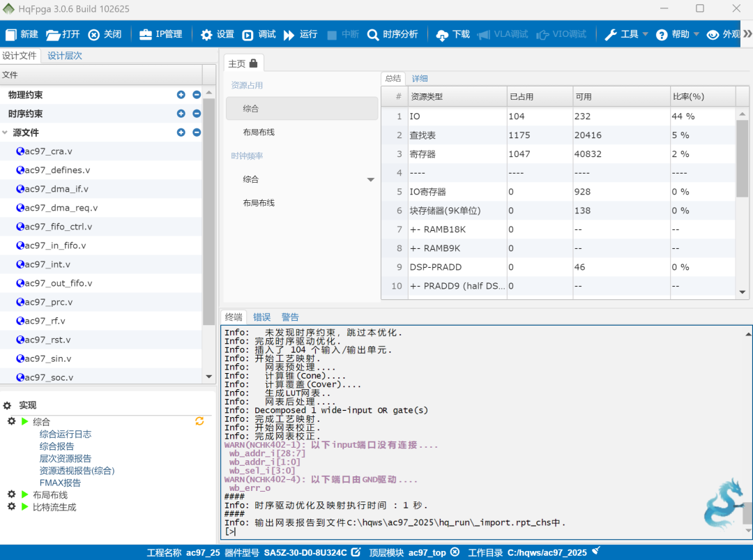The image size is (753, 560).
Task: Add a file with 源文件 plus icon
Action: click(x=181, y=133)
